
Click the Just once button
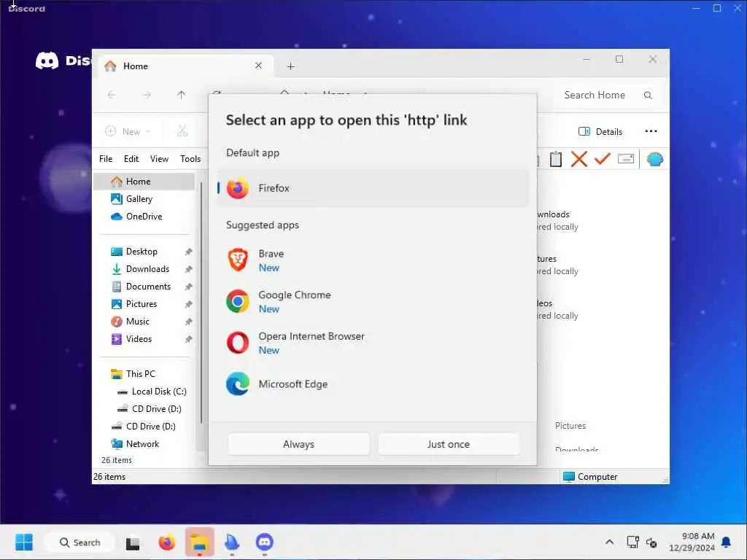click(x=449, y=444)
